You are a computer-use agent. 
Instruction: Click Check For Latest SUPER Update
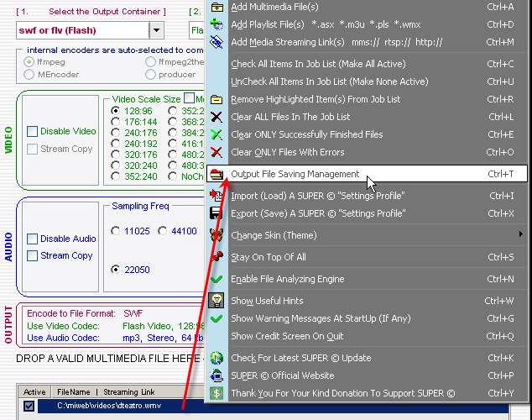(300, 358)
